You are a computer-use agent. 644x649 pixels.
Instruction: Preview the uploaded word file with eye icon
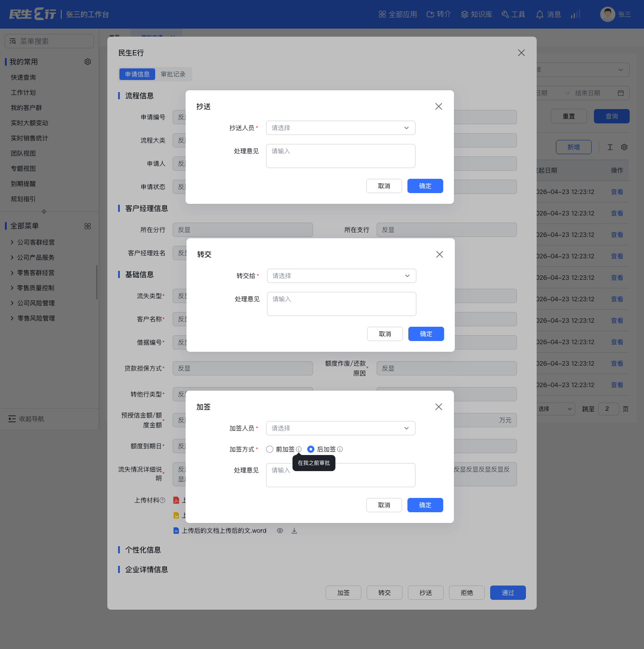(280, 531)
